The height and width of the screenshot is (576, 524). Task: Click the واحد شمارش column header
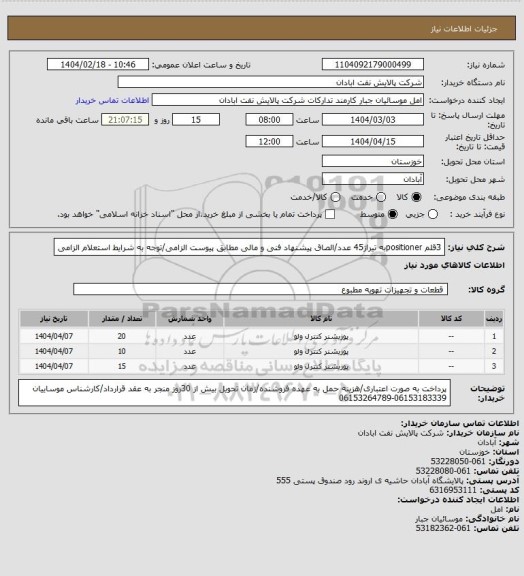190,318
